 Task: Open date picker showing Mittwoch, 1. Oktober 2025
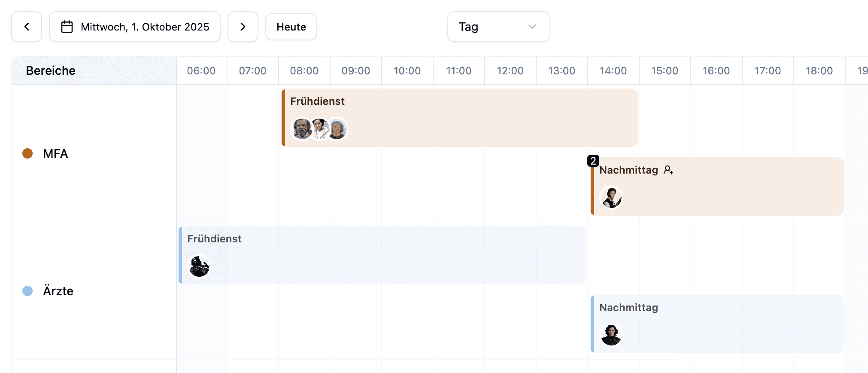(135, 27)
